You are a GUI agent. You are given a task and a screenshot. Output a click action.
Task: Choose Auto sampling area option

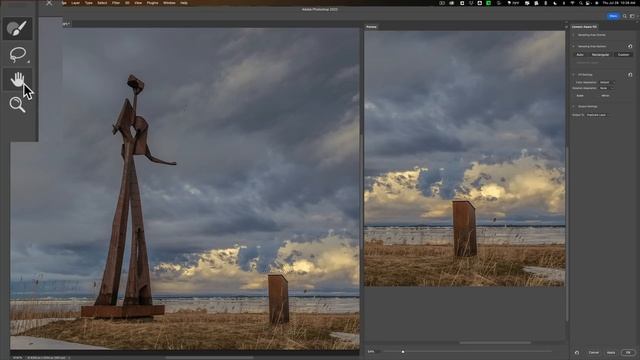pos(580,55)
